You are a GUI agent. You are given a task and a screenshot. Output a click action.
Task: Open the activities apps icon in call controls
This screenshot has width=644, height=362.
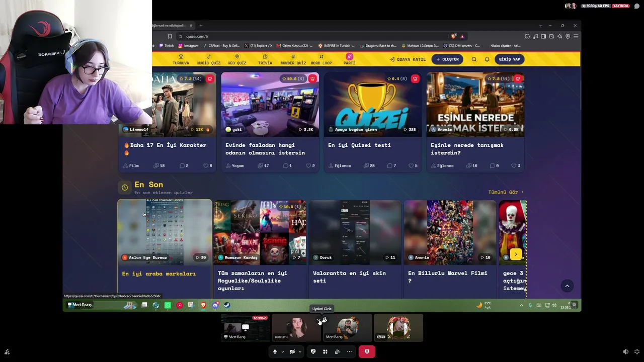tap(325, 351)
